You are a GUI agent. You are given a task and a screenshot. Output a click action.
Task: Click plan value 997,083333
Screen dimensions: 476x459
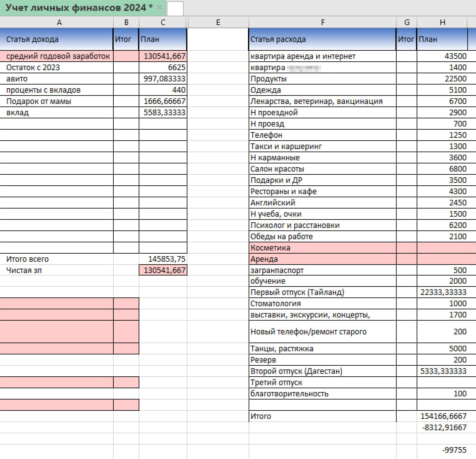pos(163,79)
